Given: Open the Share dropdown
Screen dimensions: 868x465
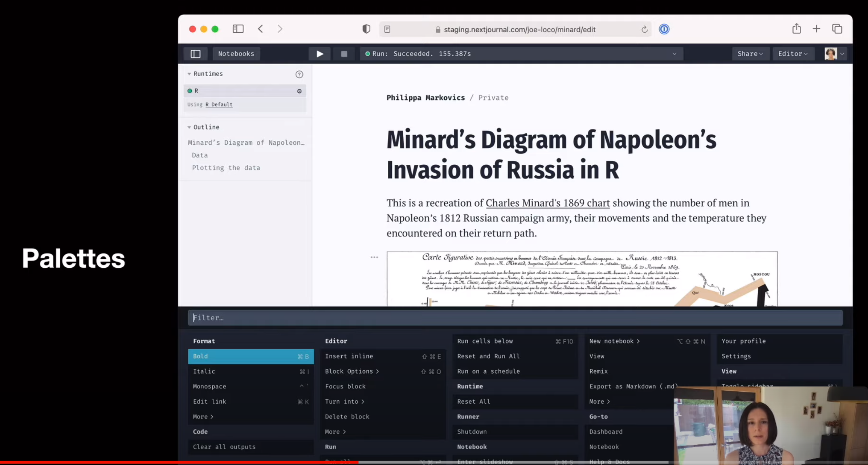Looking at the screenshot, I should click(750, 54).
